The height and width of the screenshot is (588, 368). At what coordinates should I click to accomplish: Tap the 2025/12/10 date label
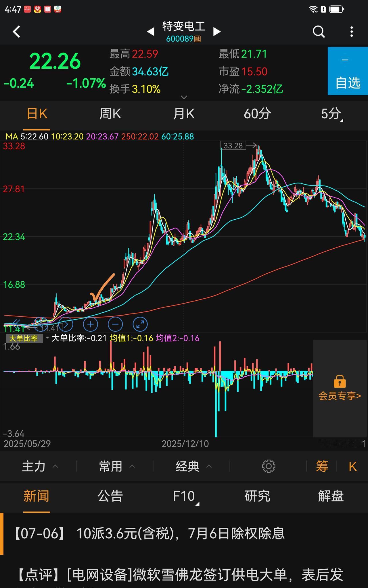(185, 444)
